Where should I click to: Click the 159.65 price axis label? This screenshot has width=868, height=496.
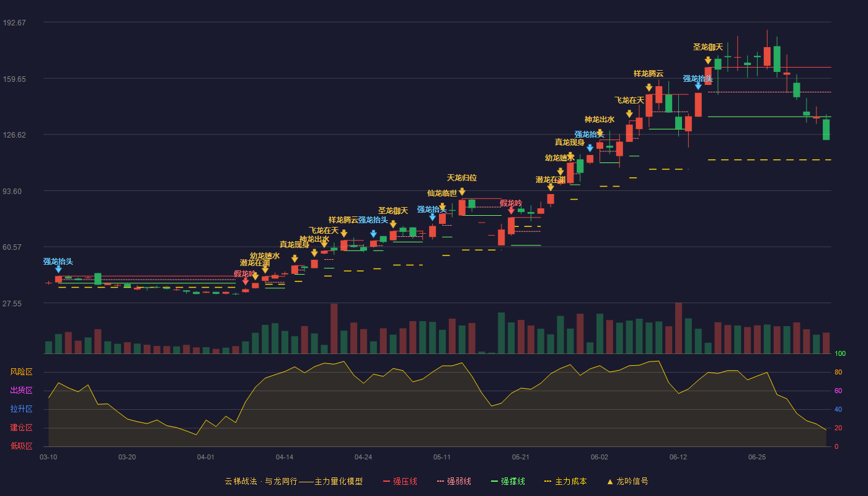pos(14,79)
